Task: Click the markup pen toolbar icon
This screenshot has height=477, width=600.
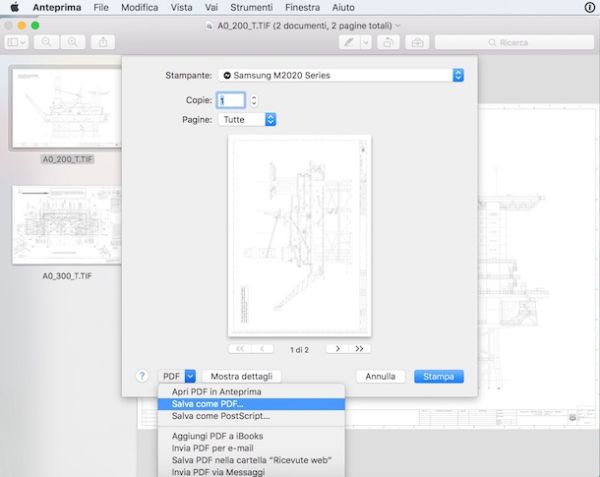Action: 348,42
